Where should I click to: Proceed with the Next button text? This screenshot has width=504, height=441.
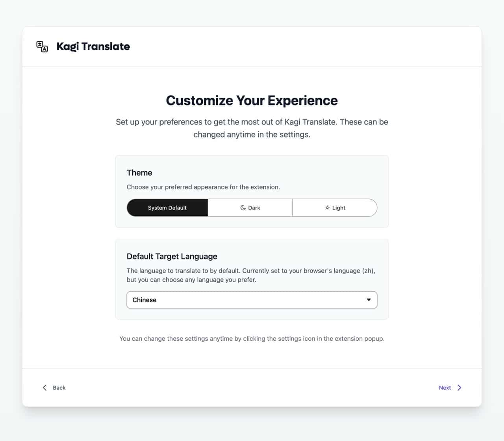[445, 388]
